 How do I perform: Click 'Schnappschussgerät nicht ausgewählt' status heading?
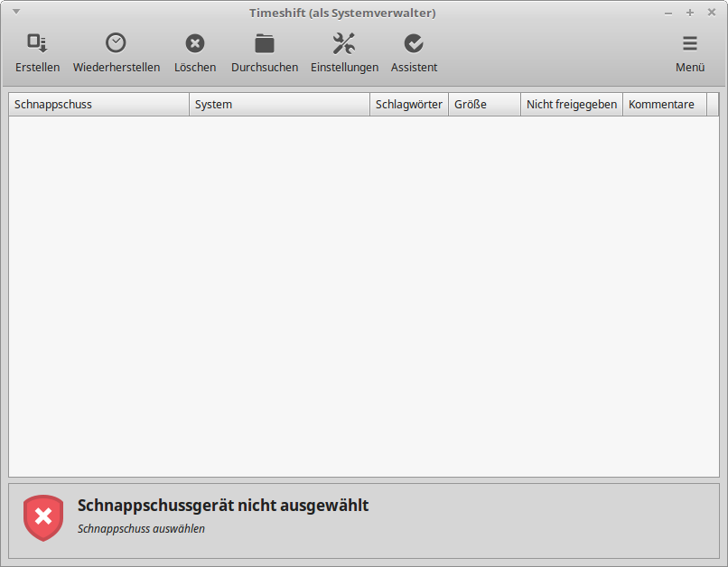223,506
